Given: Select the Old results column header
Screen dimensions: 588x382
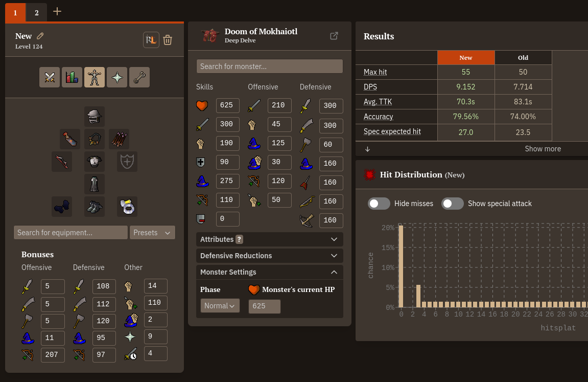Looking at the screenshot, I should [523, 57].
